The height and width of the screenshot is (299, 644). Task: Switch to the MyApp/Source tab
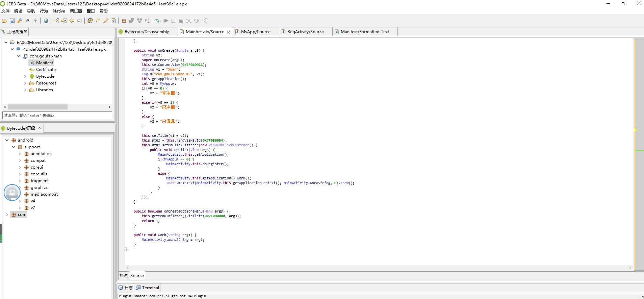[255, 32]
